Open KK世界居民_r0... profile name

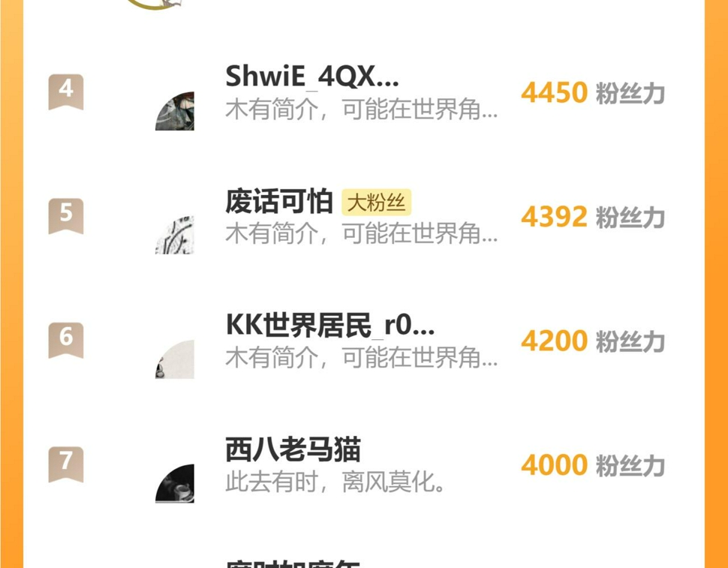[330, 326]
